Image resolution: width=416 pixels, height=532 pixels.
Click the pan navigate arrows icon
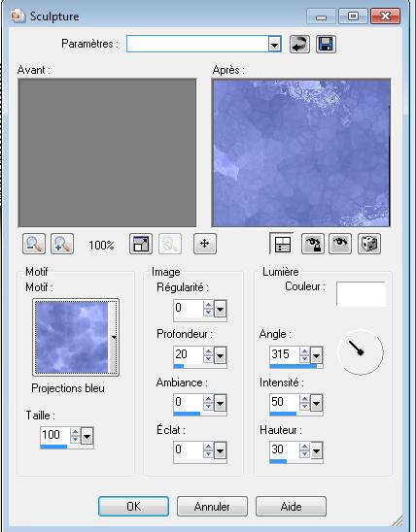[x=205, y=244]
